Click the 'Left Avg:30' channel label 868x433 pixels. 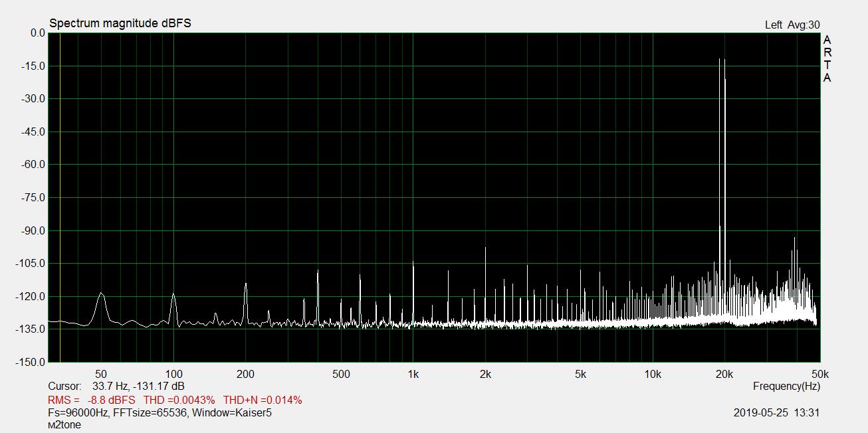pyautogui.click(x=792, y=25)
